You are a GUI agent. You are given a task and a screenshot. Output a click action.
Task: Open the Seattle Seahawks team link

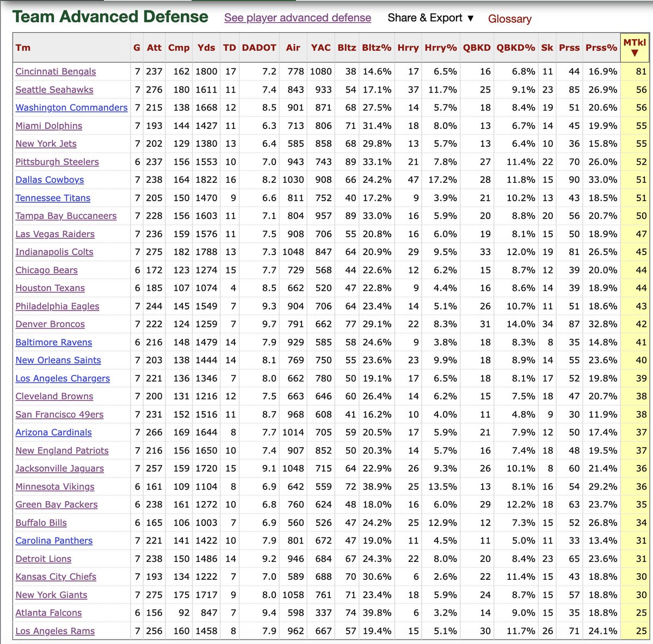54,90
